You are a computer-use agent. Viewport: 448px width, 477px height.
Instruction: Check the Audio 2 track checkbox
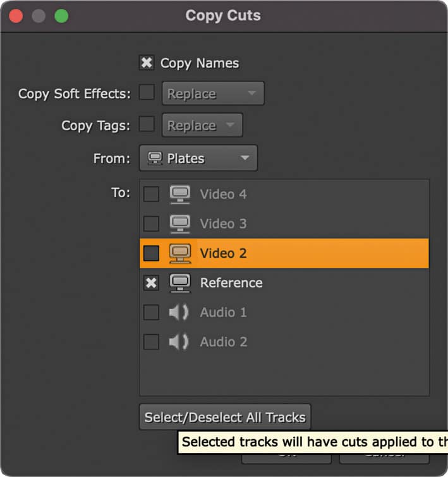coord(151,342)
